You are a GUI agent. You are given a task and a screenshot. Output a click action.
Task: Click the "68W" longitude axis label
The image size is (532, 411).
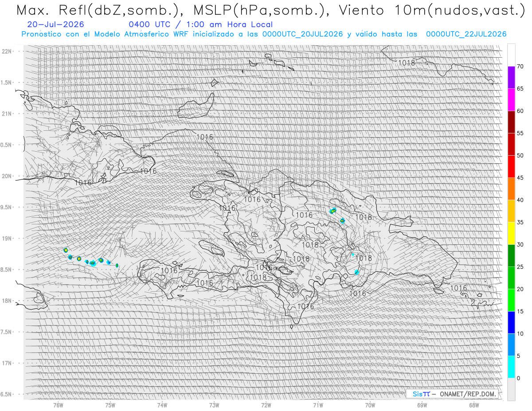tap(474, 405)
